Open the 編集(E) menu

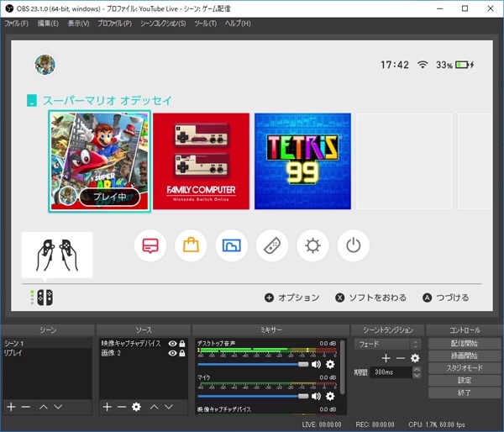click(x=48, y=24)
